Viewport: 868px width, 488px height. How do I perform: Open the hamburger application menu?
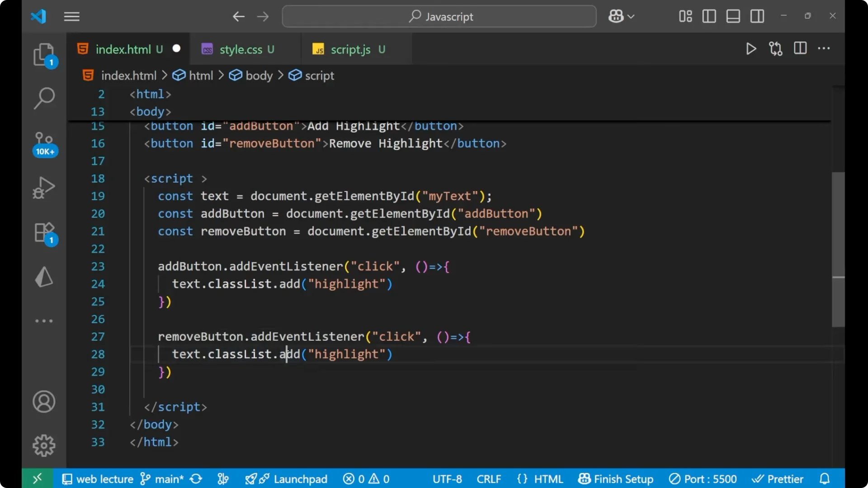[71, 17]
